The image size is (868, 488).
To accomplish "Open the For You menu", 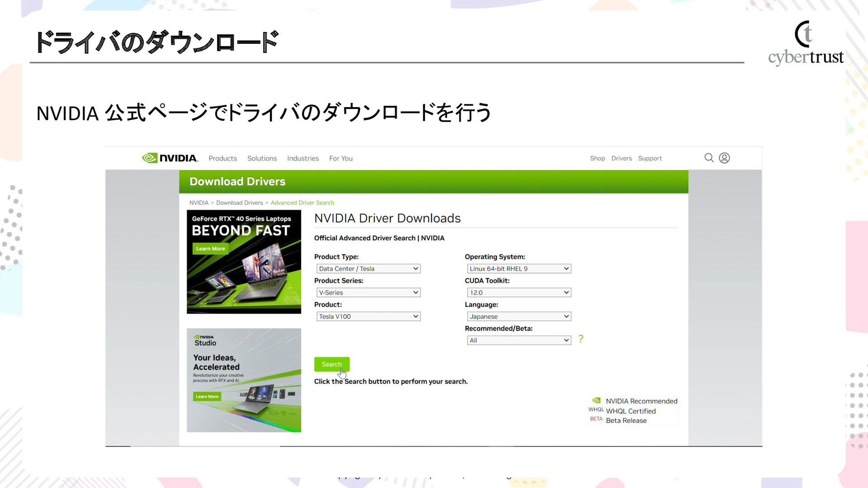I will pyautogui.click(x=341, y=158).
